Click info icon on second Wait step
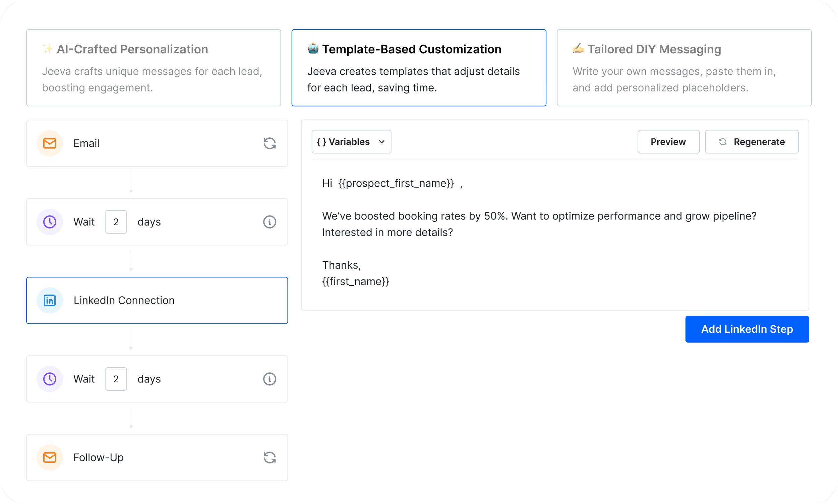The width and height of the screenshot is (838, 504). pos(270,379)
